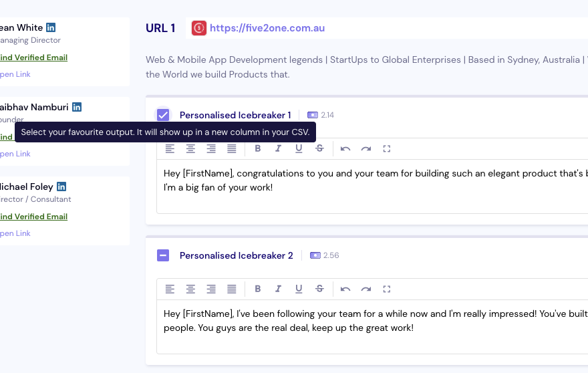Click the 2.56 credit value

coord(331,255)
